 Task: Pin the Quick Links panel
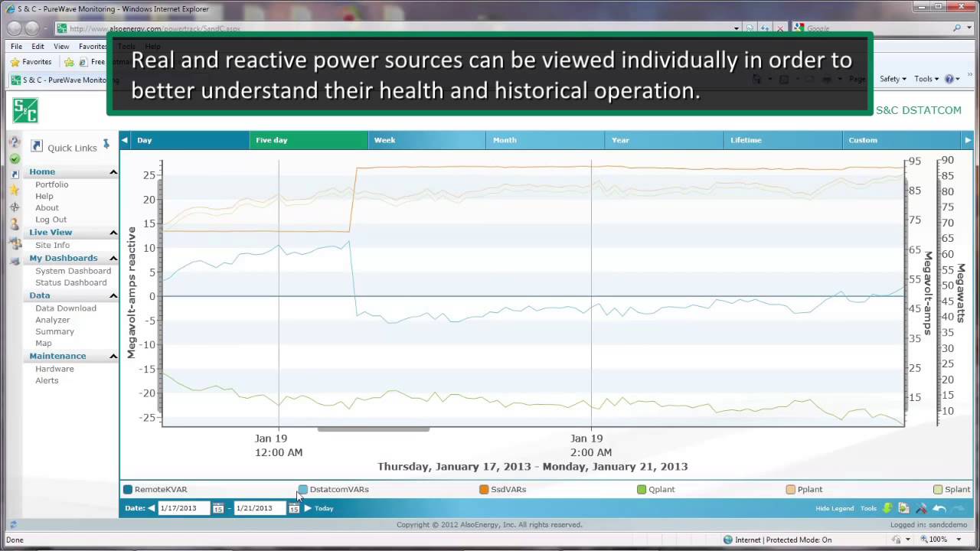click(106, 145)
